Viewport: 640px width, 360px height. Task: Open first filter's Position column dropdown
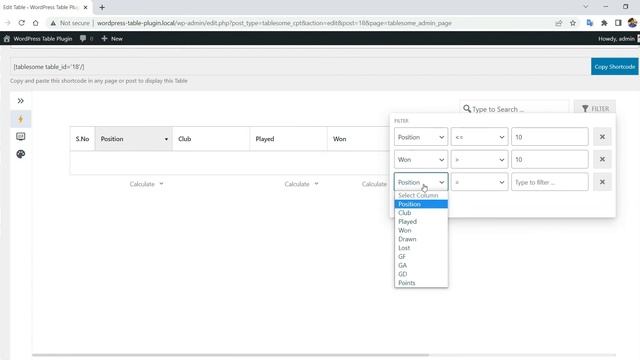pyautogui.click(x=421, y=137)
